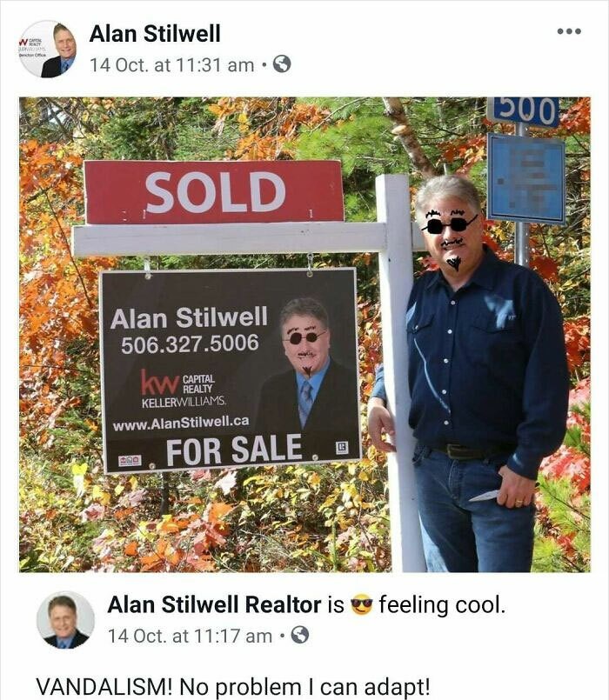Click the feeling cool status text
The height and width of the screenshot is (700, 609).
(x=442, y=604)
